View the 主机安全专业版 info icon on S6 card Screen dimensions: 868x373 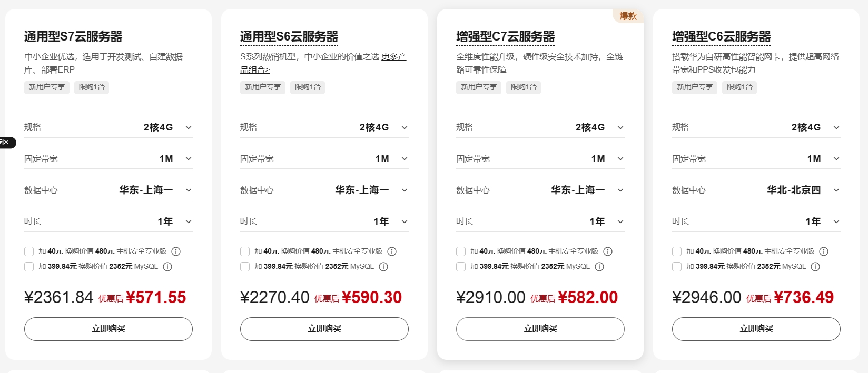click(x=392, y=251)
